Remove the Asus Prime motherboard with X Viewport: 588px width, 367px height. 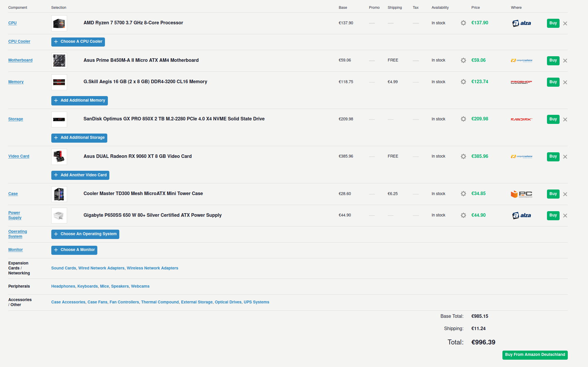pyautogui.click(x=565, y=61)
